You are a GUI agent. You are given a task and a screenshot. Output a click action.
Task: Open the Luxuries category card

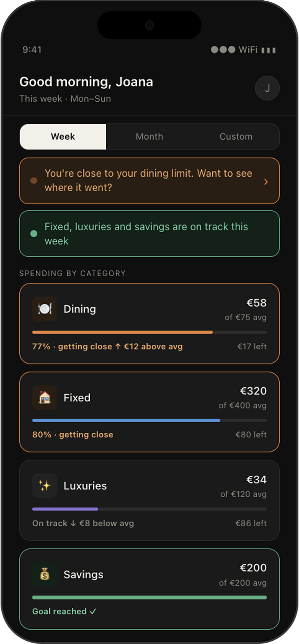click(x=149, y=500)
